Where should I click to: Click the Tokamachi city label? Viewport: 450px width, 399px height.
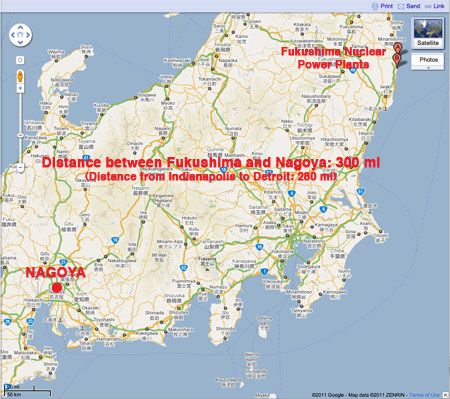pyautogui.click(x=209, y=81)
